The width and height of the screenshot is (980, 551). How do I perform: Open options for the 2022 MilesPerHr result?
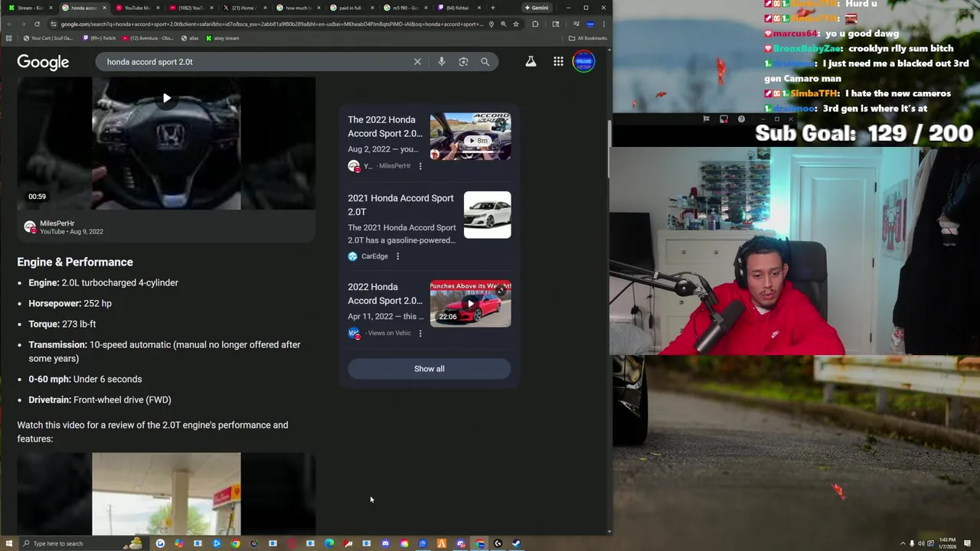click(420, 166)
